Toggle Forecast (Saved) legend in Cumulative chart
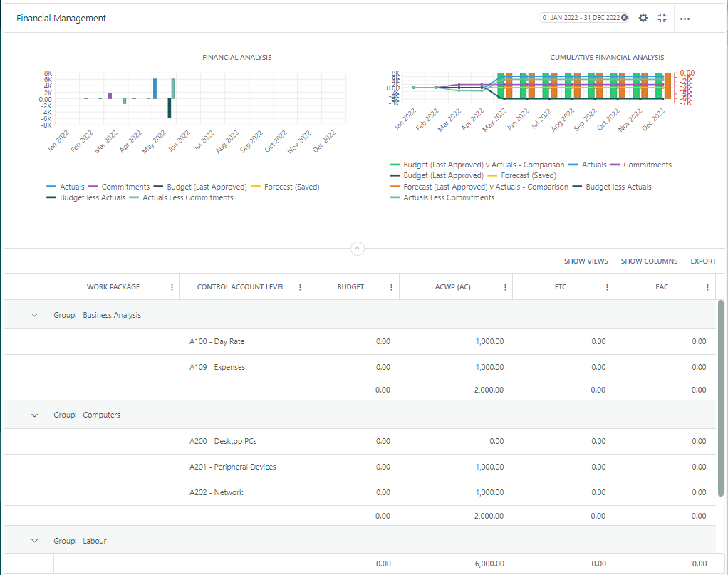Screen dimensions: 728x575 (522, 175)
